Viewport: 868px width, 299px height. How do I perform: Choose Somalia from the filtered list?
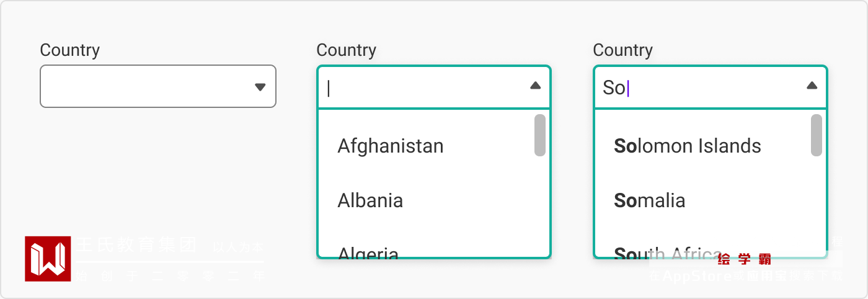pos(649,200)
